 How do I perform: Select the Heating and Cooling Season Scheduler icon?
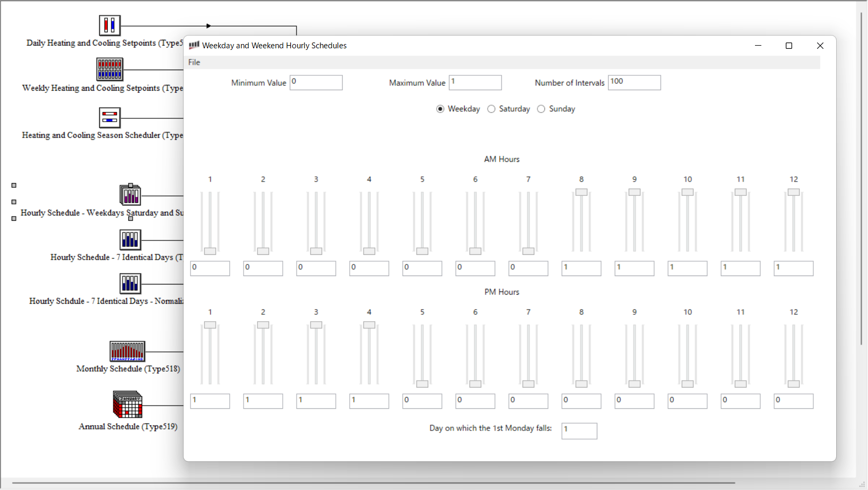pos(110,118)
